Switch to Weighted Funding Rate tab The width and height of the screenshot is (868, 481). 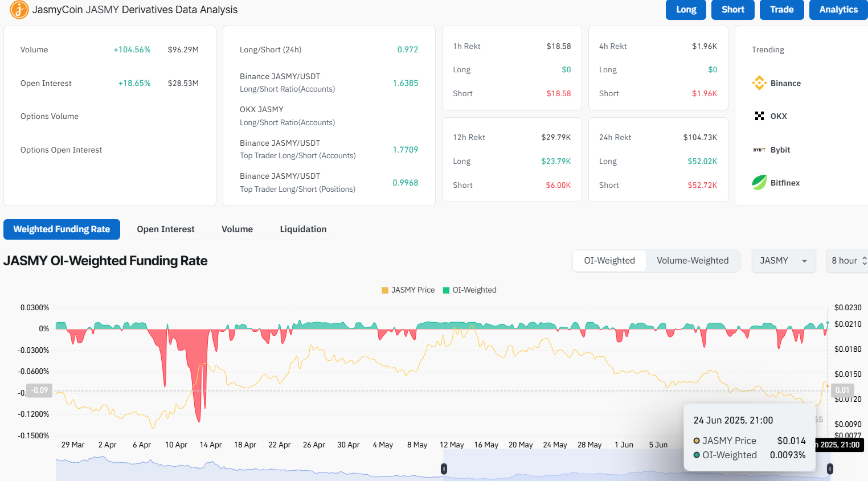(62, 229)
